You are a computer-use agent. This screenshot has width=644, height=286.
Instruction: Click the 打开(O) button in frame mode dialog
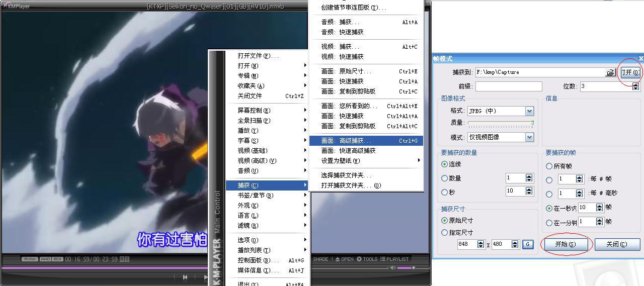click(630, 72)
